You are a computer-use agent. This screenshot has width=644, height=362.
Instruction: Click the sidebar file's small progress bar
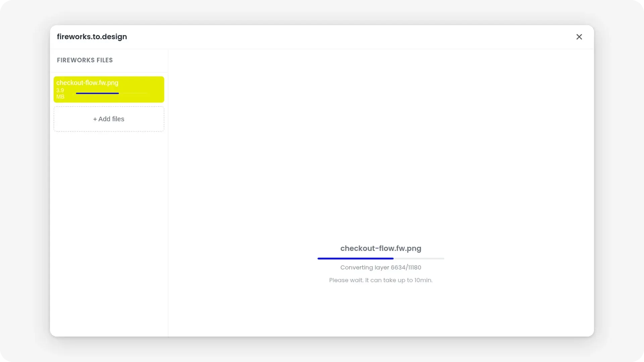tap(111, 93)
